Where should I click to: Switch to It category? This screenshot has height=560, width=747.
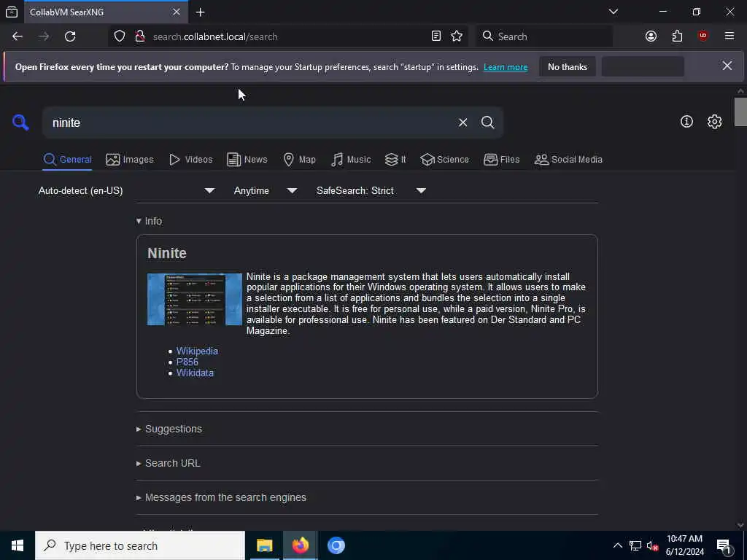[x=395, y=160]
